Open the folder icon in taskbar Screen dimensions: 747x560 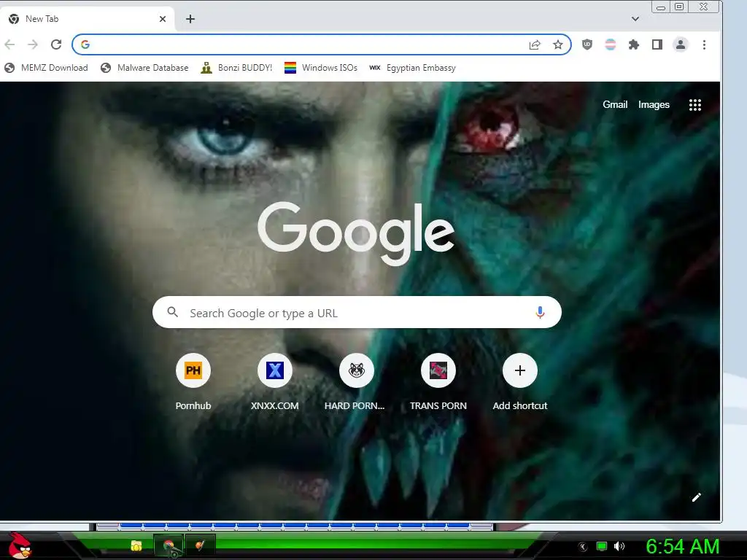(136, 545)
